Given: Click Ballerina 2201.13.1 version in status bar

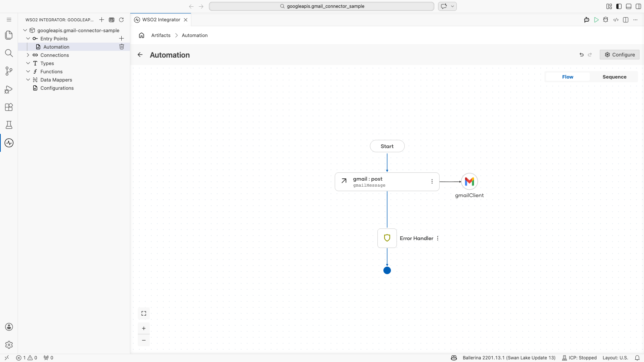Looking at the screenshot, I should (x=509, y=358).
